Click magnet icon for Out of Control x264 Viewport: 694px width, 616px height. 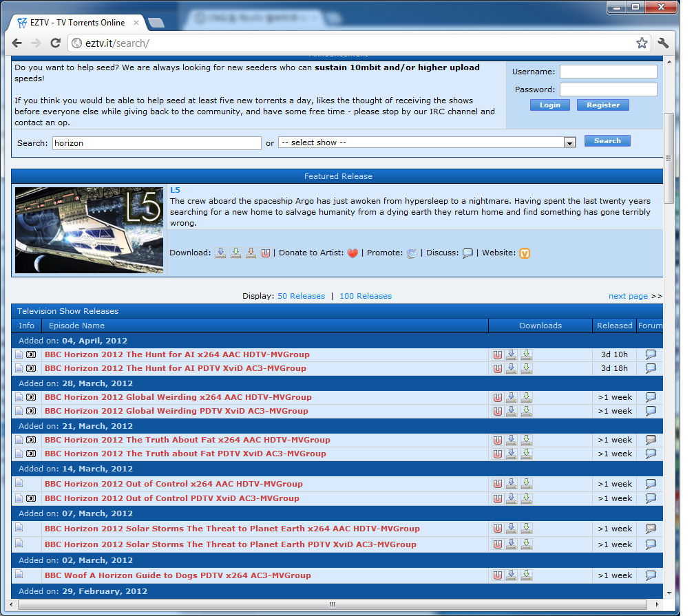click(498, 484)
